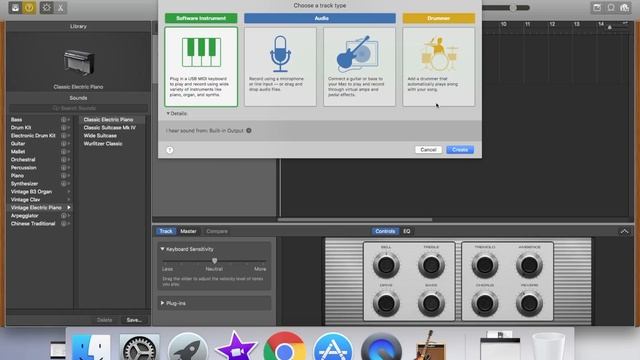Toggle the Compare button
The width and height of the screenshot is (640, 360).
217,231
